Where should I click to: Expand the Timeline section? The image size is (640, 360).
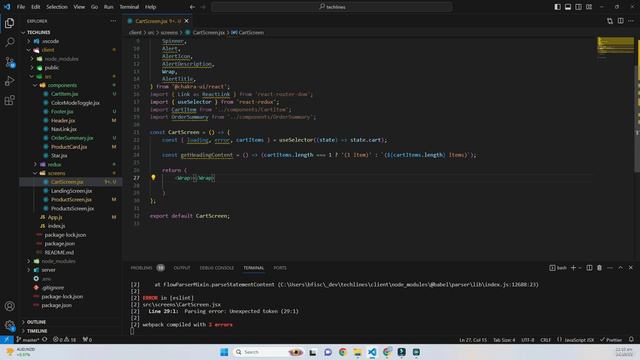click(x=37, y=331)
